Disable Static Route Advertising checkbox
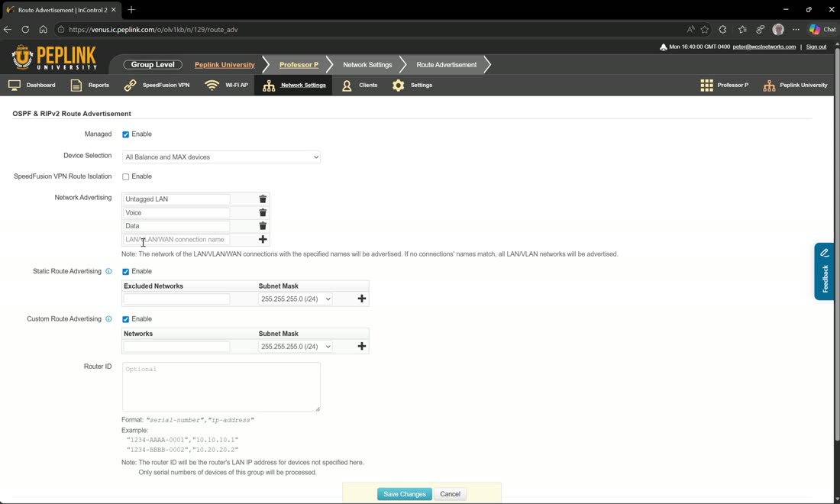 (125, 272)
